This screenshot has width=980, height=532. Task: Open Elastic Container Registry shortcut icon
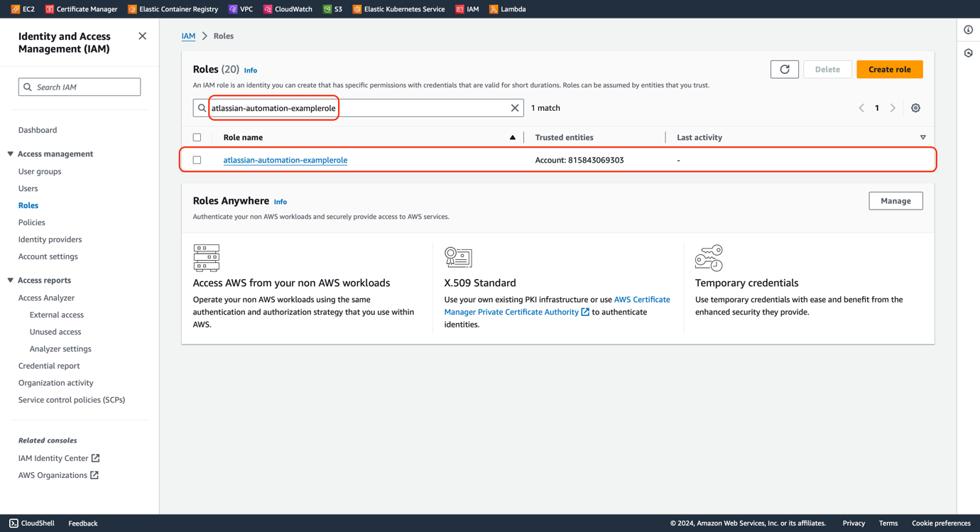tap(132, 9)
